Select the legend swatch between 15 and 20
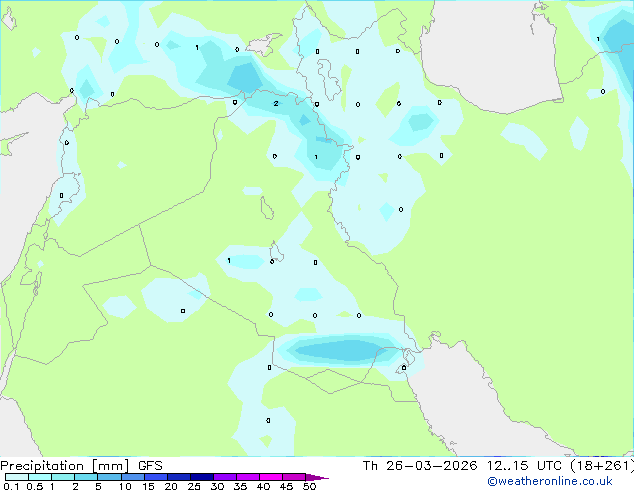This screenshot has width=634, height=490. click(155, 477)
